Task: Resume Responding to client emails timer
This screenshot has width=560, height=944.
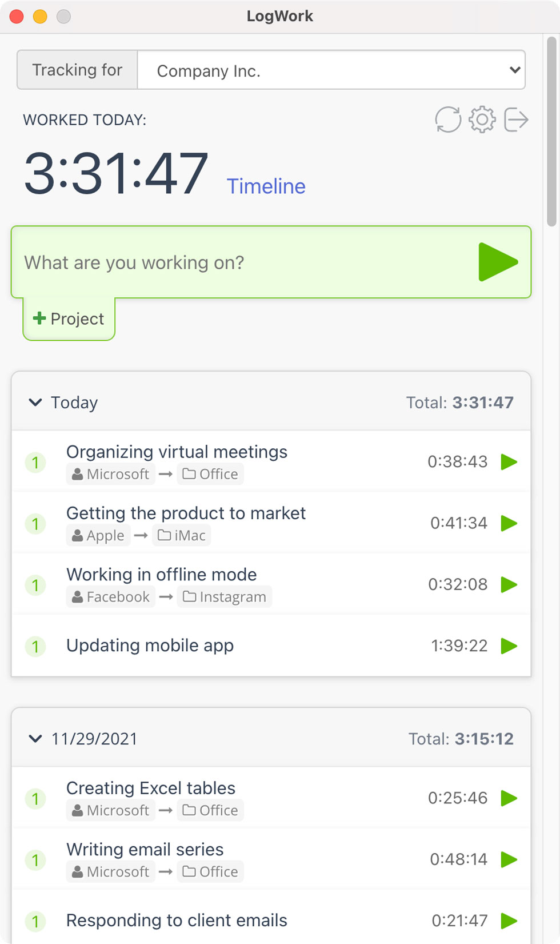Action: 509,921
